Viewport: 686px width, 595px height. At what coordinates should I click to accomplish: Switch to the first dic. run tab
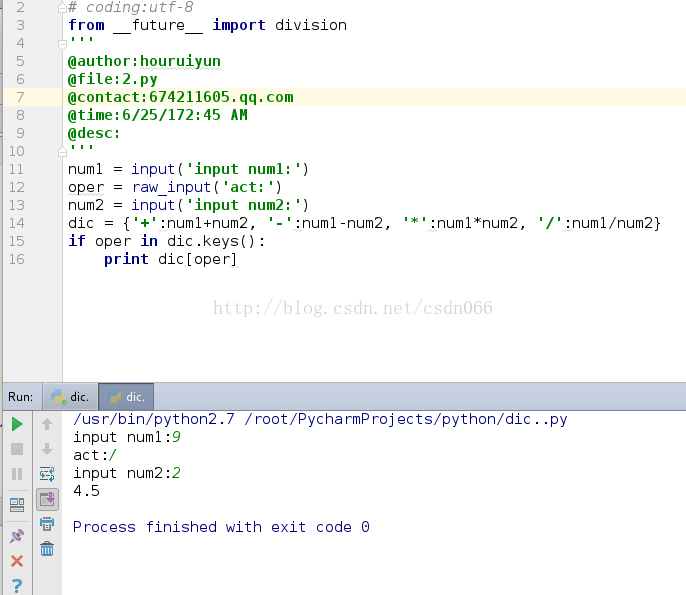click(70, 397)
